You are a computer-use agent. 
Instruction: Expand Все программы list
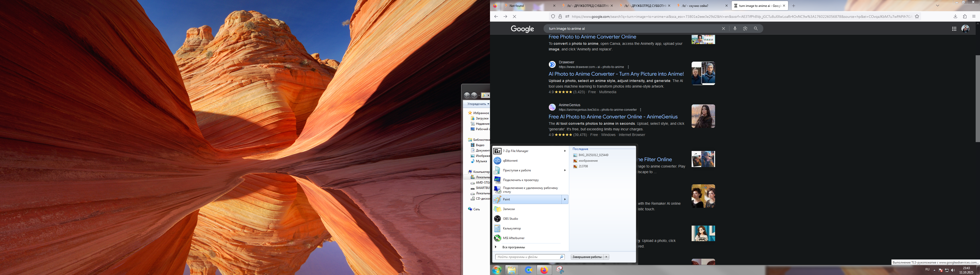pos(513,247)
